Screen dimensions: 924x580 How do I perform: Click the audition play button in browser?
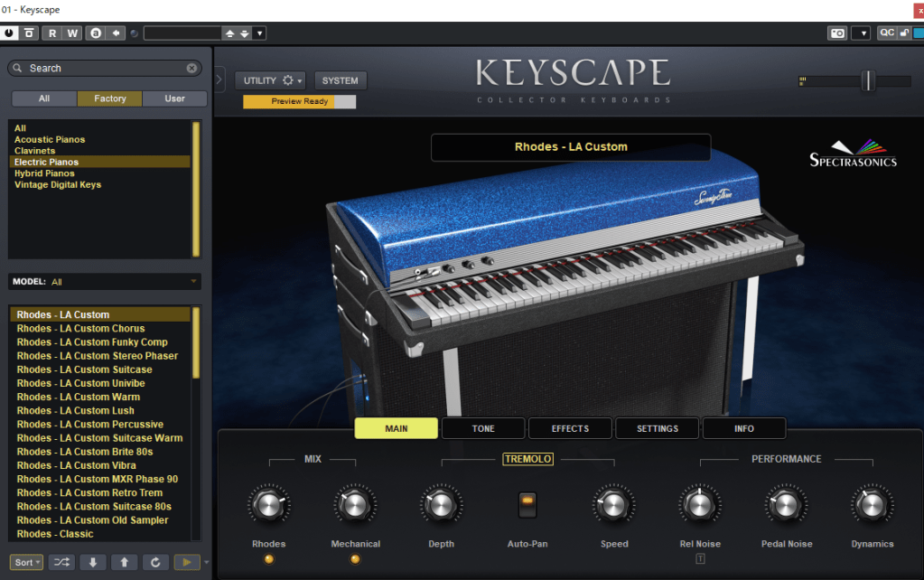pyautogui.click(x=187, y=562)
